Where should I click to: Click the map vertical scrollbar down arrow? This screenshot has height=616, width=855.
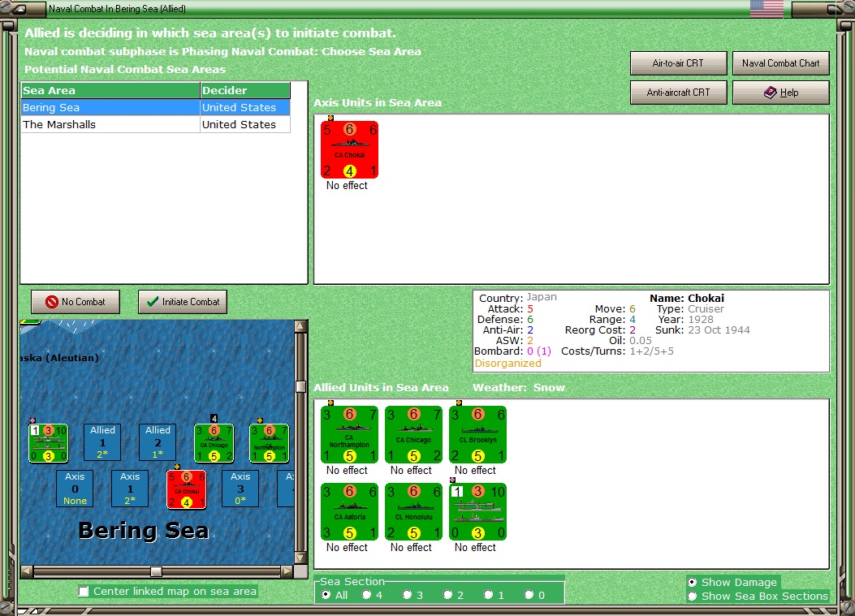(x=300, y=558)
